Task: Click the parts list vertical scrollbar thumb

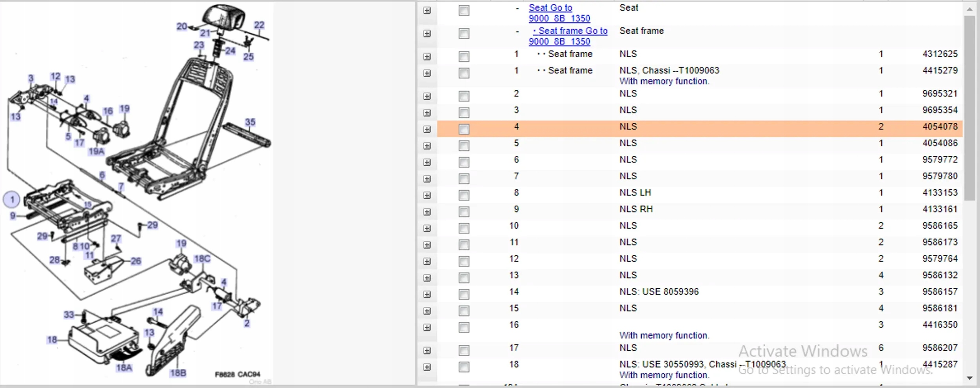Action: [x=970, y=108]
